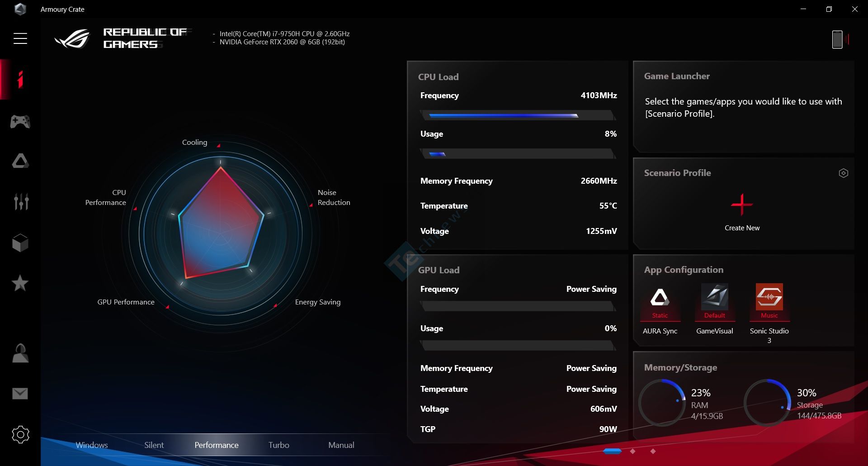Click the Cooling radar label
868x466 pixels.
[194, 143]
